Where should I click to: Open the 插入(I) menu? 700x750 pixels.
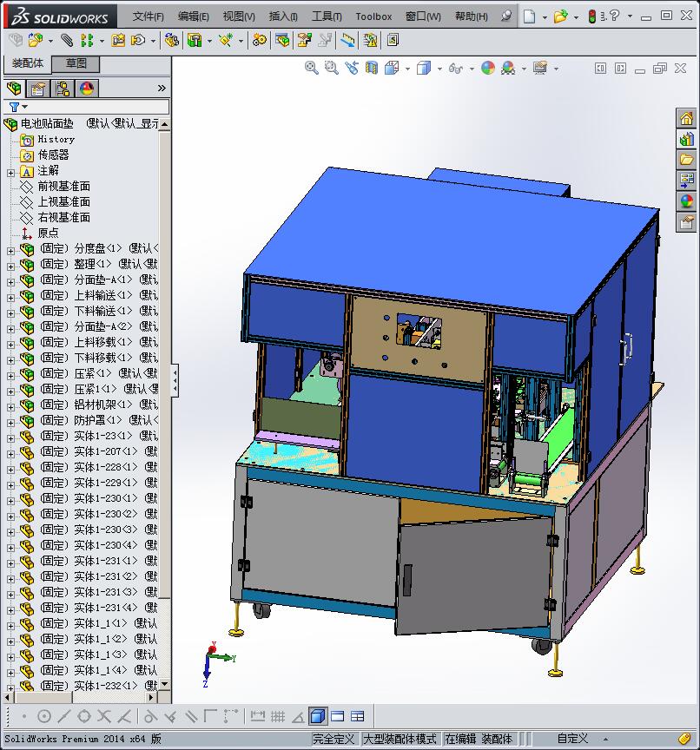[283, 16]
